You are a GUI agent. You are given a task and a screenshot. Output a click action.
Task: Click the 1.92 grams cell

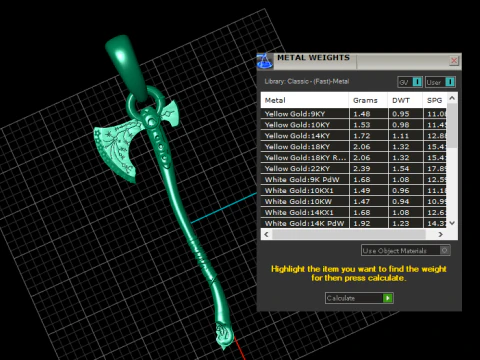[369, 223]
